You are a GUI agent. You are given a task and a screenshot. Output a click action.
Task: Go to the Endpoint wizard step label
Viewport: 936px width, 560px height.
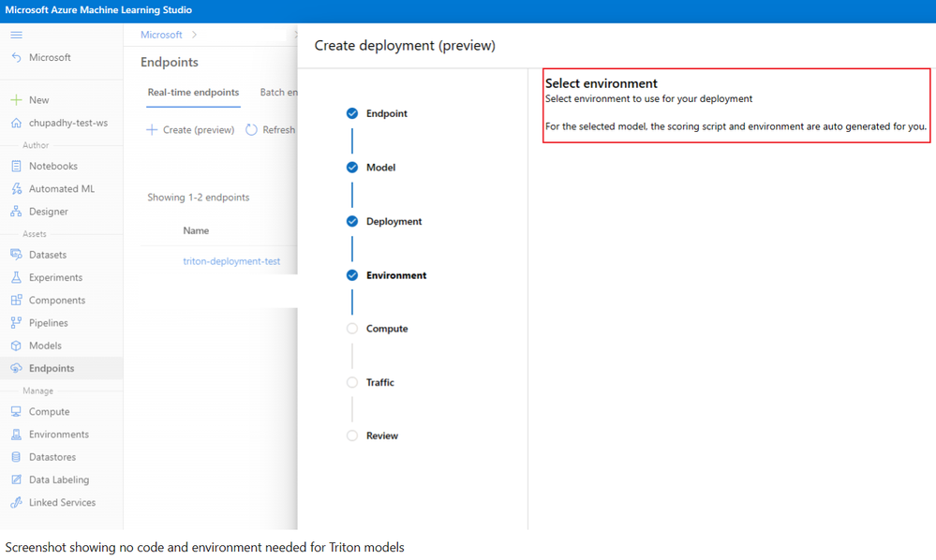click(387, 113)
